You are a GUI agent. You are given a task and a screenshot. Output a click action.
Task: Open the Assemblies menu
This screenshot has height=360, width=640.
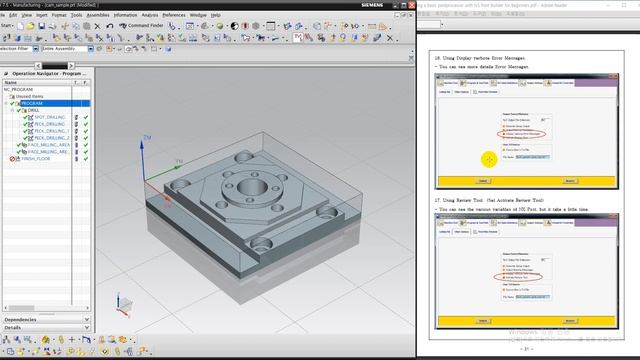tap(98, 15)
